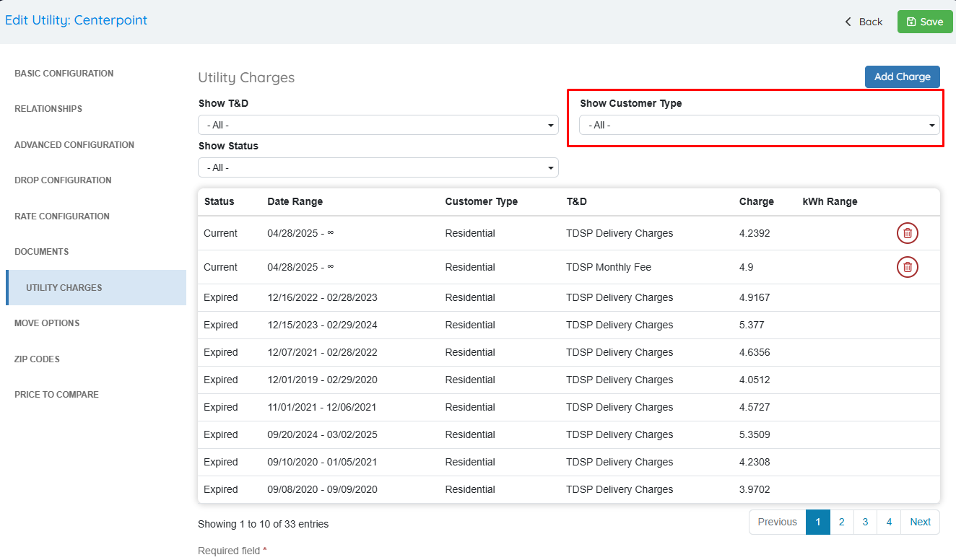This screenshot has height=560, width=956.
Task: Select the Zip Codes sidebar item
Action: (37, 359)
